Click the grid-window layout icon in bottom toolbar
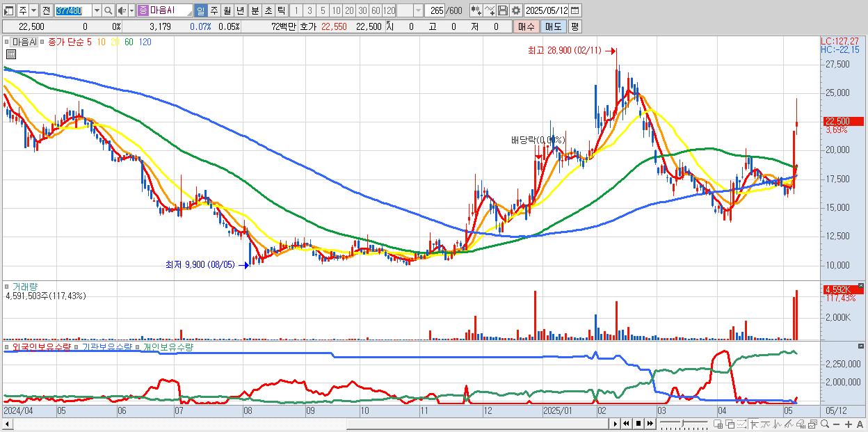 718,424
